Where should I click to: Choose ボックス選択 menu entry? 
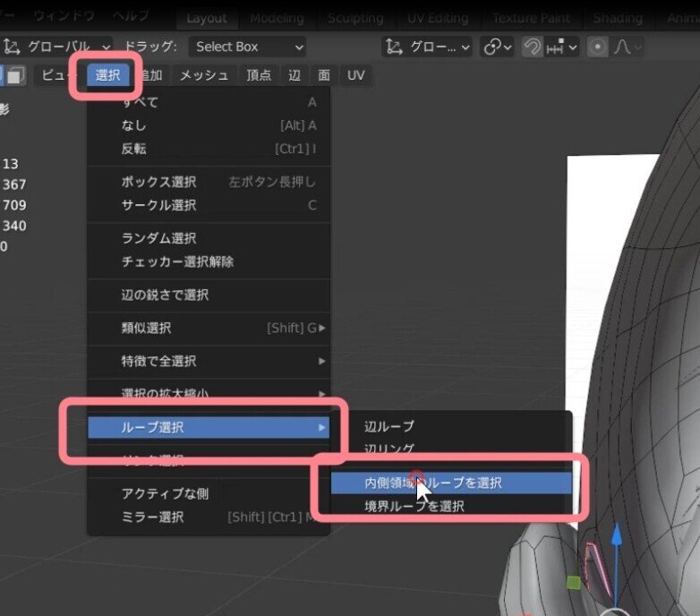(x=209, y=182)
